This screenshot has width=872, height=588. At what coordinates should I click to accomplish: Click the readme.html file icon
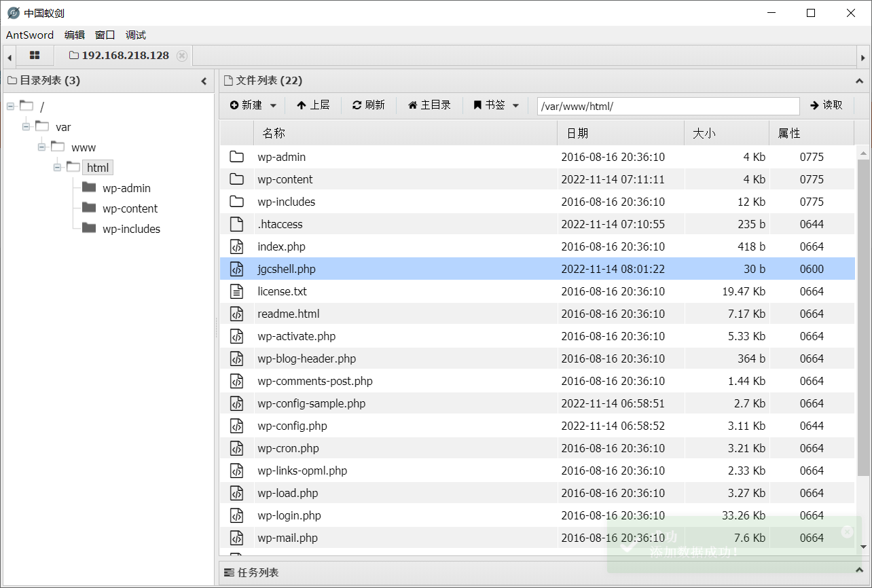236,314
